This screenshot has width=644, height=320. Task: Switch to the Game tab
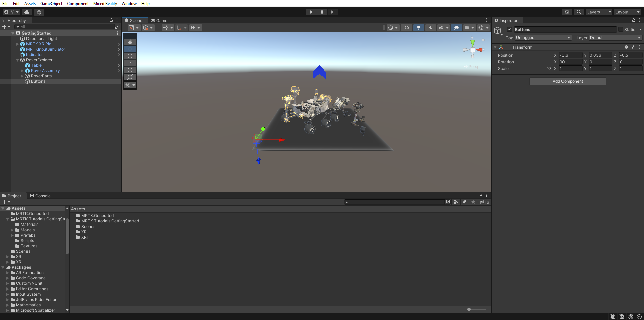[159, 20]
